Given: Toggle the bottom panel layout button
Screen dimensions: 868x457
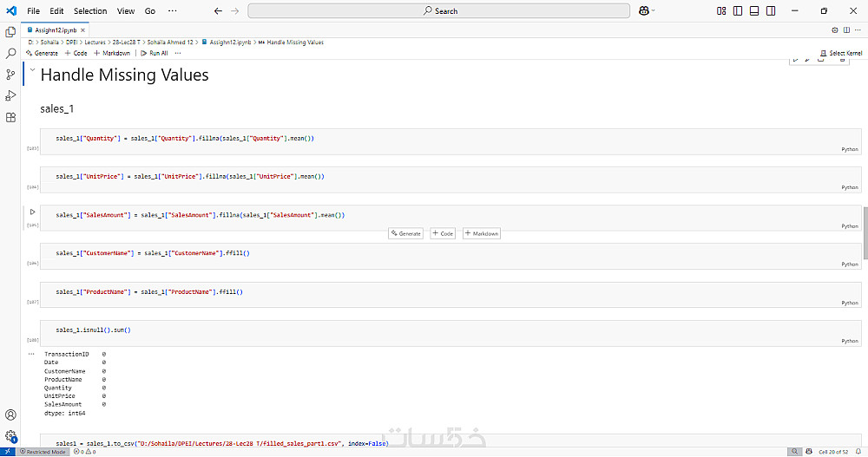Looking at the screenshot, I should 754,10.
